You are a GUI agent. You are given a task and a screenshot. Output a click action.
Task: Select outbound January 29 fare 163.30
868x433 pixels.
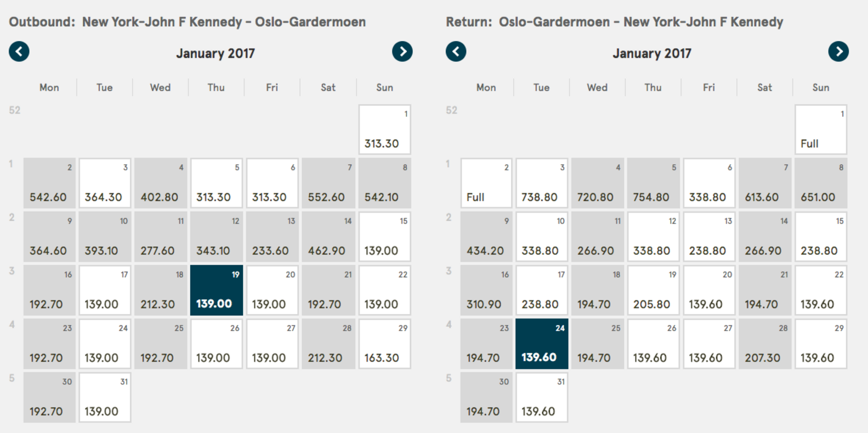(x=384, y=344)
